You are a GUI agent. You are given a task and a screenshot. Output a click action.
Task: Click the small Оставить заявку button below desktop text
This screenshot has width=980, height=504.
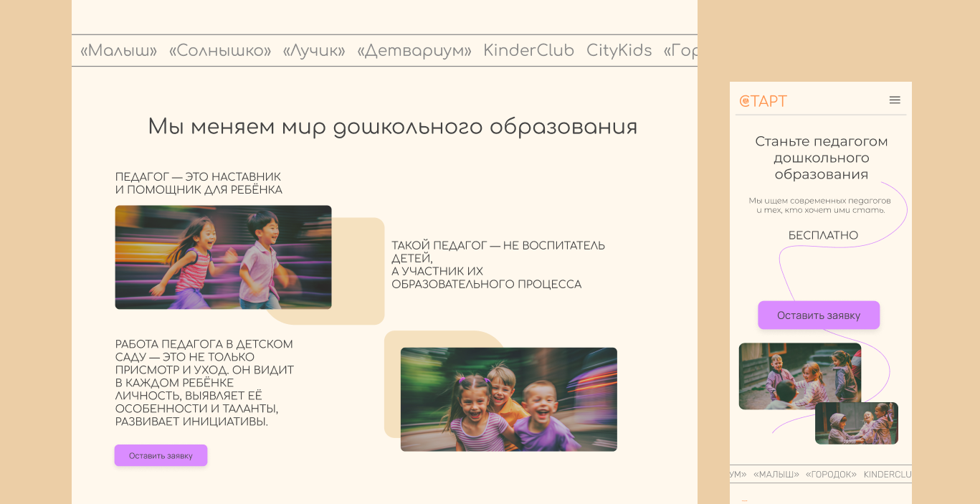coord(161,455)
